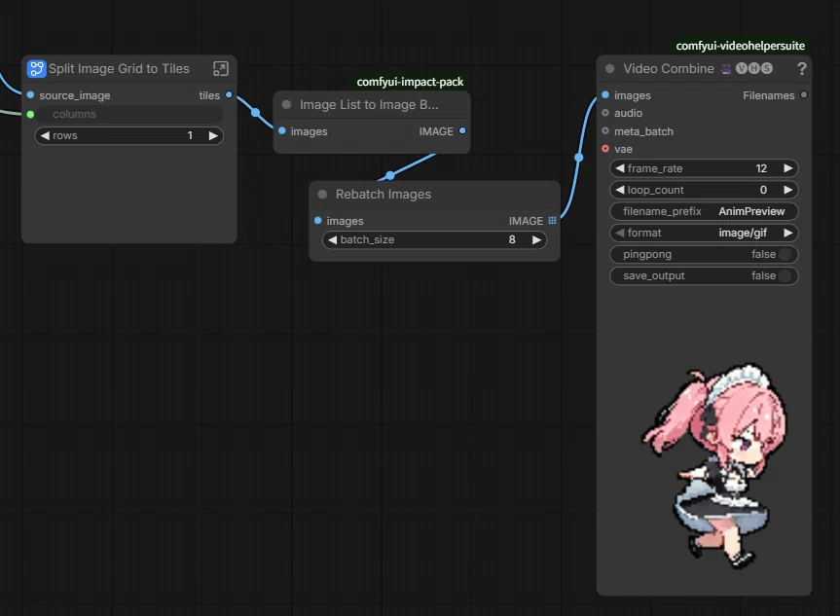This screenshot has width=840, height=616.
Task: Click link midpoint dot left of Video Combine
Action: click(x=578, y=158)
